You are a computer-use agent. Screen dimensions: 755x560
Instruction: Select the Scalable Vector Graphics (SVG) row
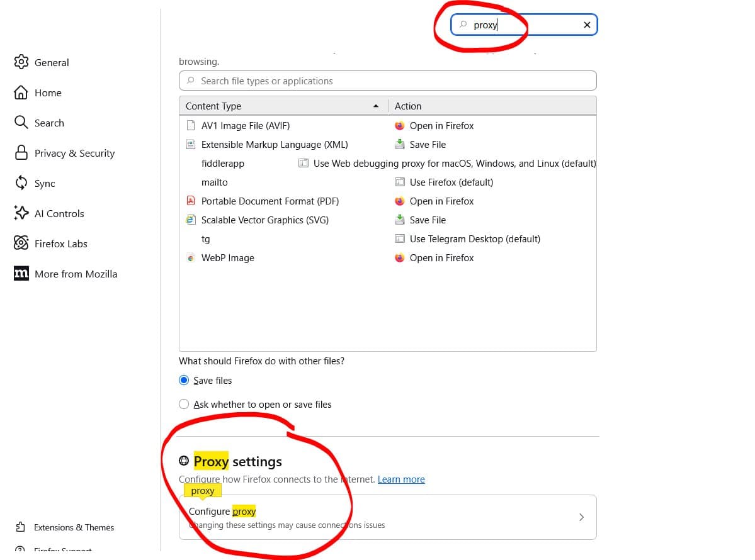pos(388,220)
